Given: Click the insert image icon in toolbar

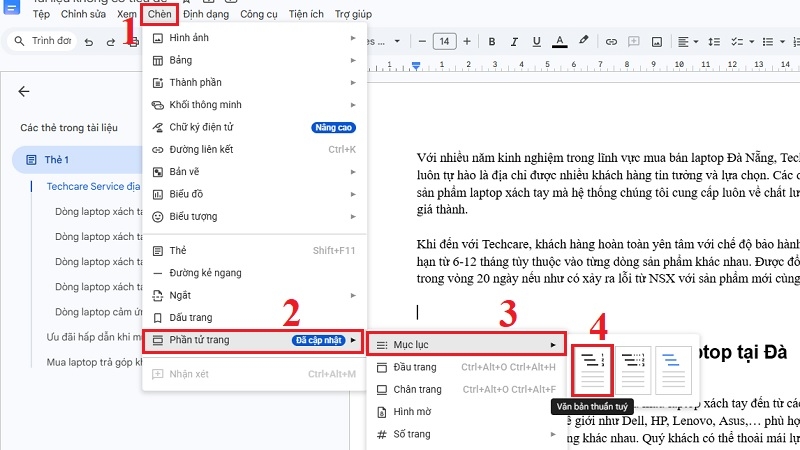Looking at the screenshot, I should tap(657, 42).
